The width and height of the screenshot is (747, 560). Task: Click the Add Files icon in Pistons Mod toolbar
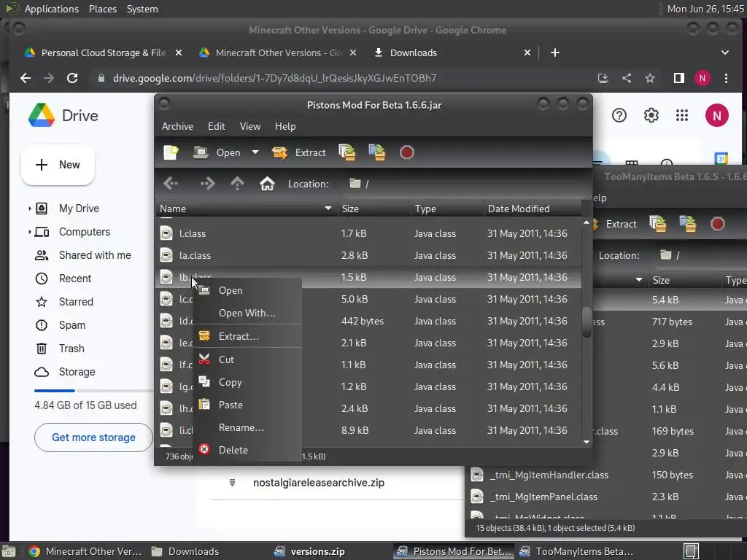point(347,152)
